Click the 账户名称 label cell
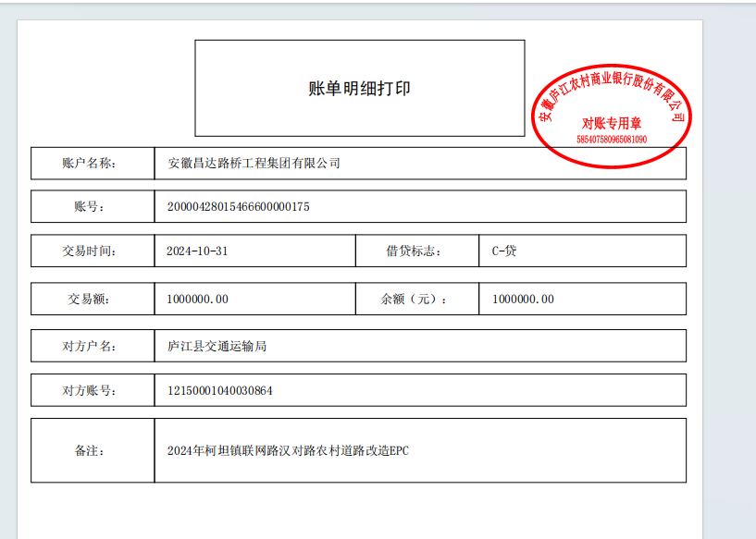This screenshot has width=756, height=539. tap(93, 164)
